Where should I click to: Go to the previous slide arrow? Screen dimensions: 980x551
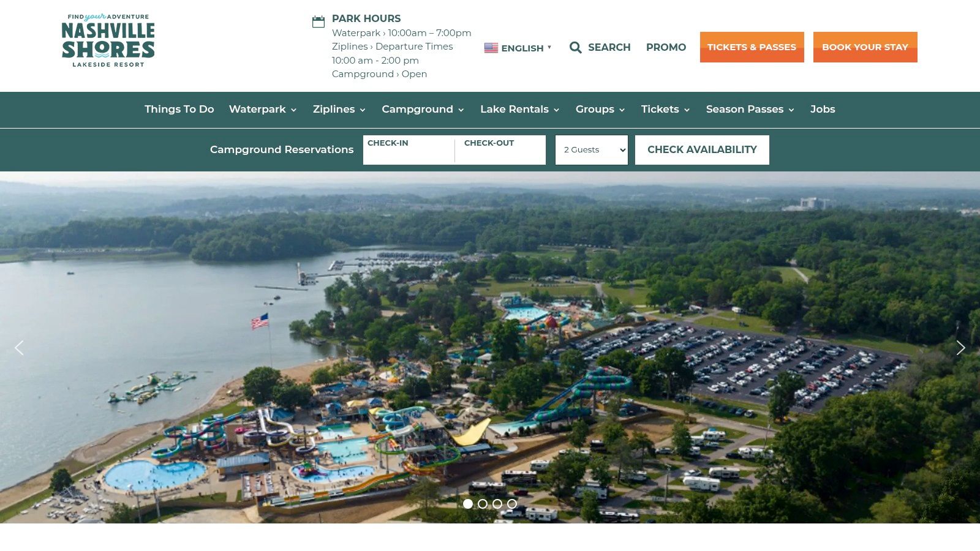tap(19, 348)
